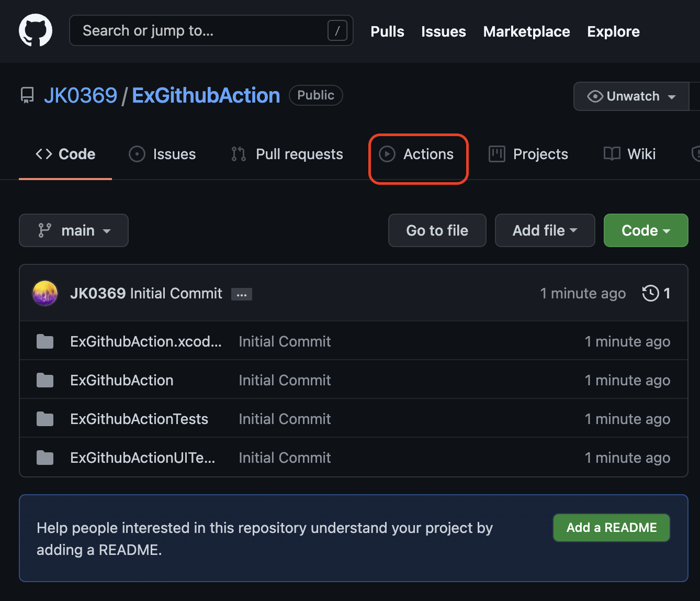The image size is (700, 601).
Task: Switch to the repository Issues tab
Action: click(x=162, y=154)
